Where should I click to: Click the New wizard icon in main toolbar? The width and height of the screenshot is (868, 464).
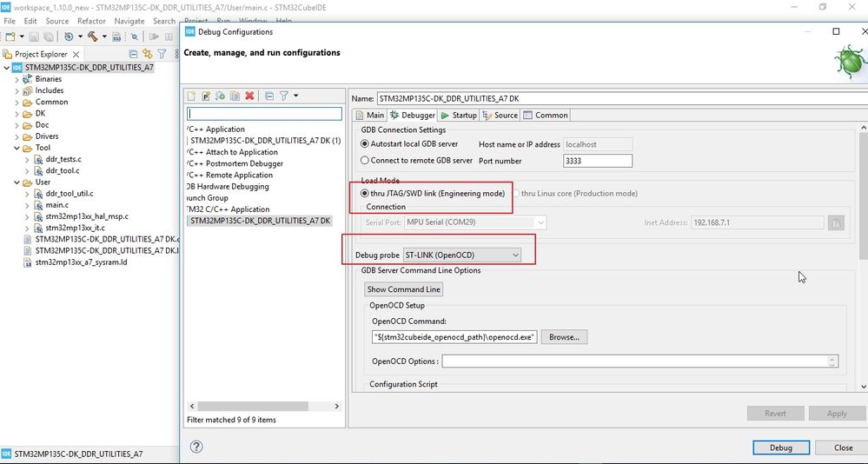click(10, 36)
